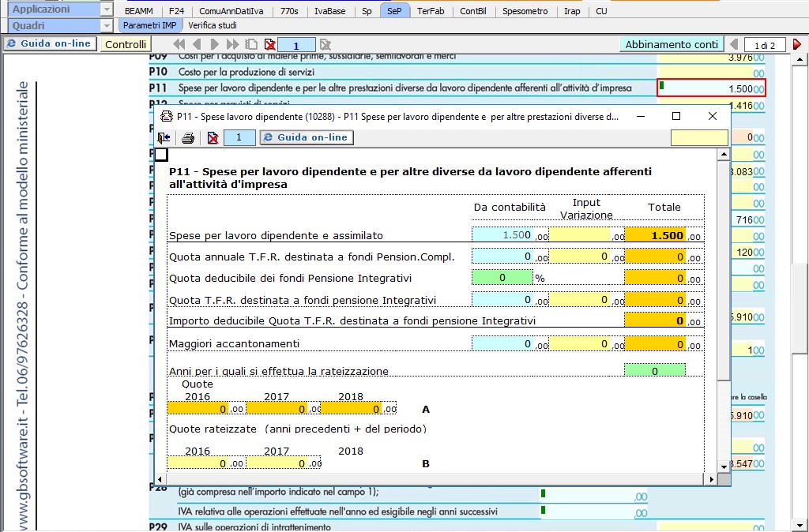The width and height of the screenshot is (809, 532).
Task: Switch to the BEAMM tab
Action: coord(139,11)
